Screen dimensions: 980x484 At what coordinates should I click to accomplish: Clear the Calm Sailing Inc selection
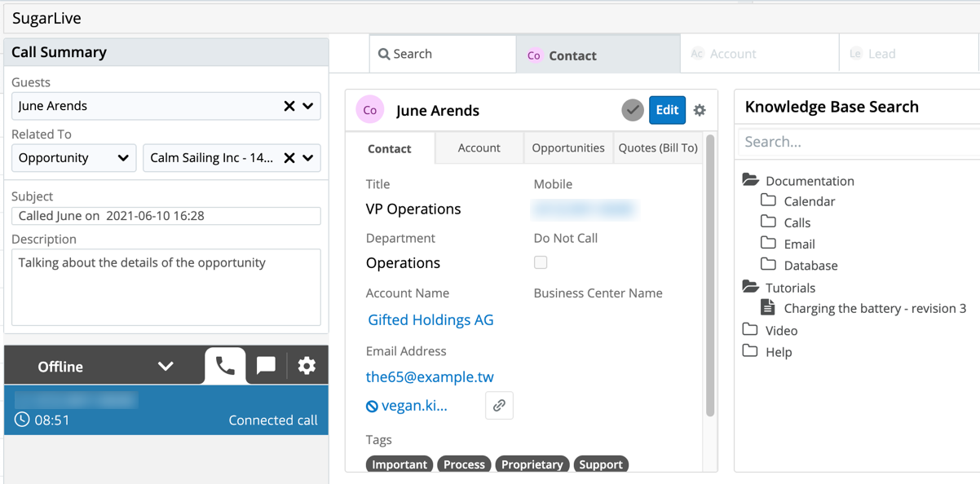(x=289, y=158)
